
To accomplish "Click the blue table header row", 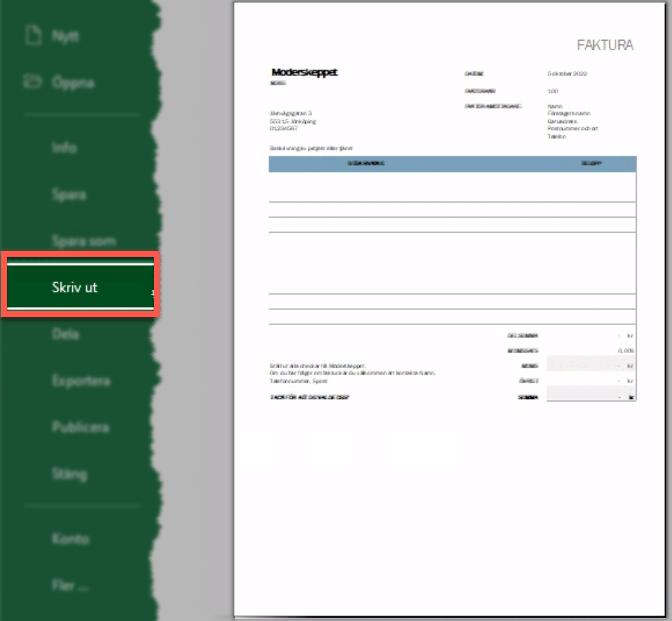I will click(x=452, y=164).
